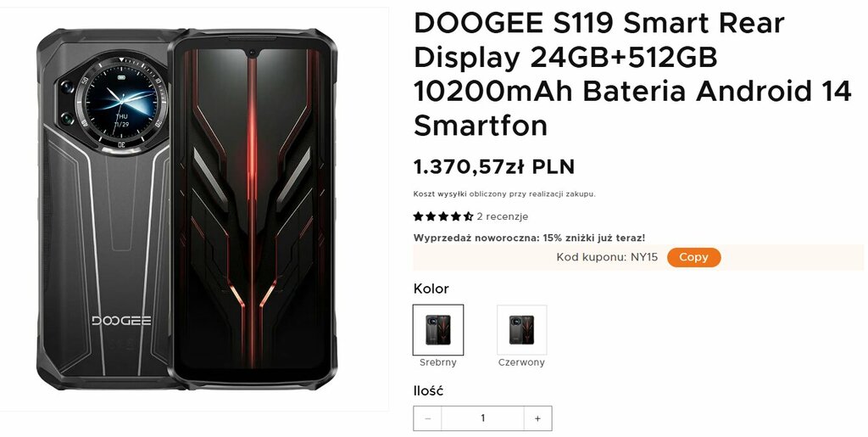Viewport: 868px width, 437px height.
Task: Click the Kolor section label
Action: pyautogui.click(x=431, y=289)
